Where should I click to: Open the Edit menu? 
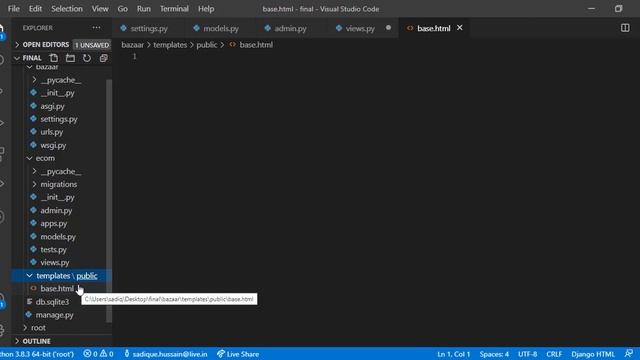(35, 9)
